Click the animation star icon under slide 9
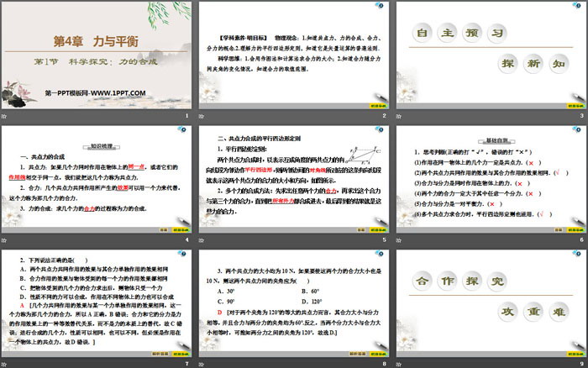This screenshot has width=588, height=368. tap(399, 365)
